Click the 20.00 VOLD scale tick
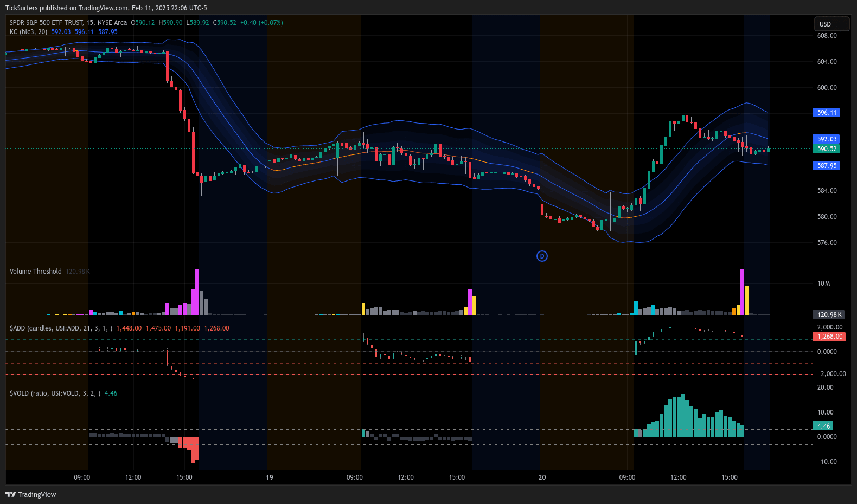This screenshot has height=504, width=857. [826, 387]
